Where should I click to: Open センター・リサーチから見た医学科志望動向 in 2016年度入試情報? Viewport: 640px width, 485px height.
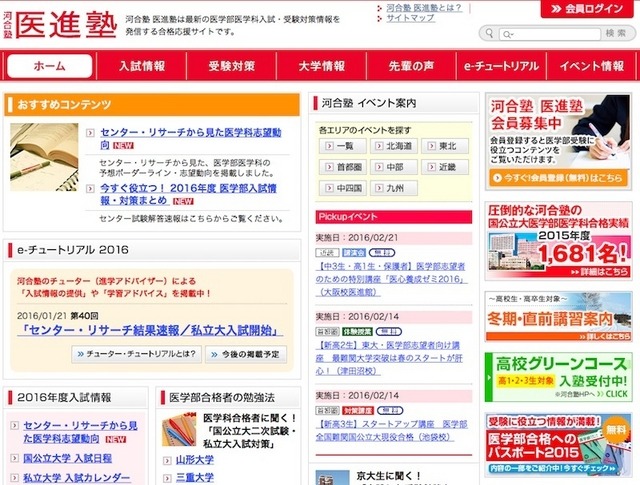(x=80, y=432)
